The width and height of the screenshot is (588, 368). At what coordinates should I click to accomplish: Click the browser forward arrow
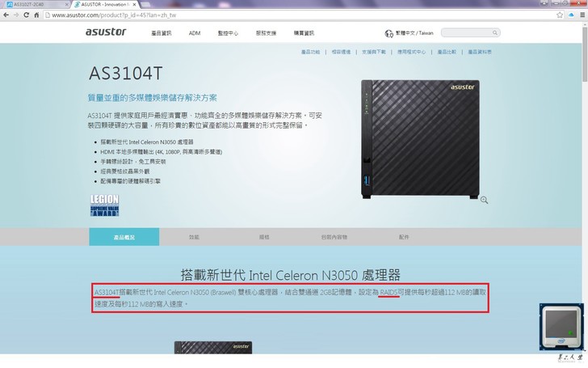point(16,15)
